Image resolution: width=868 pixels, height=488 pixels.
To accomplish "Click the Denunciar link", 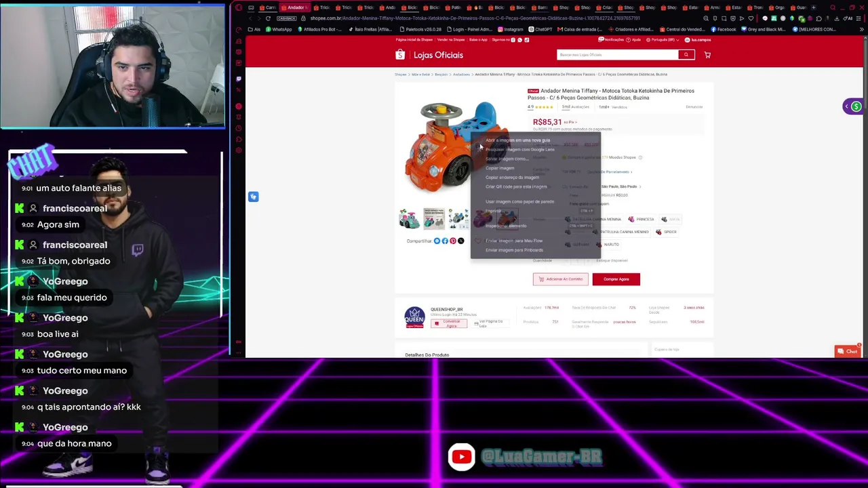I will tap(694, 107).
